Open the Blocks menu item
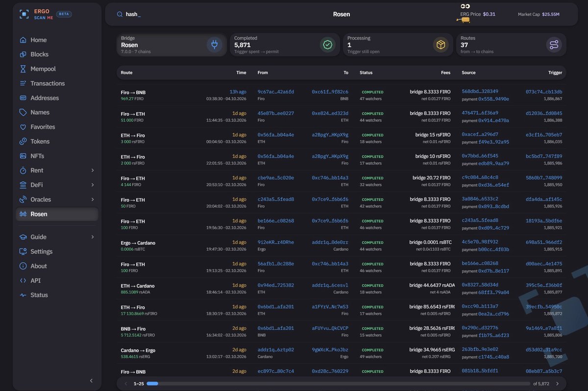The width and height of the screenshot is (588, 391). 57,54
